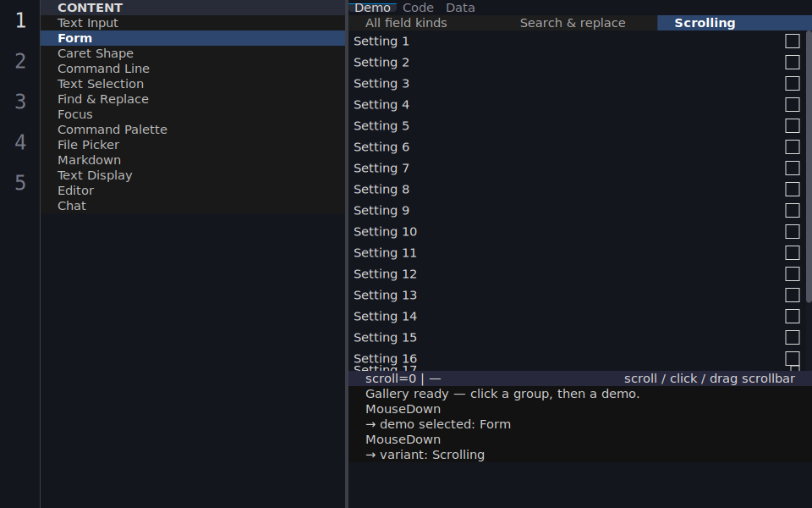
Task: Go to group 4
Action: pyautogui.click(x=20, y=142)
